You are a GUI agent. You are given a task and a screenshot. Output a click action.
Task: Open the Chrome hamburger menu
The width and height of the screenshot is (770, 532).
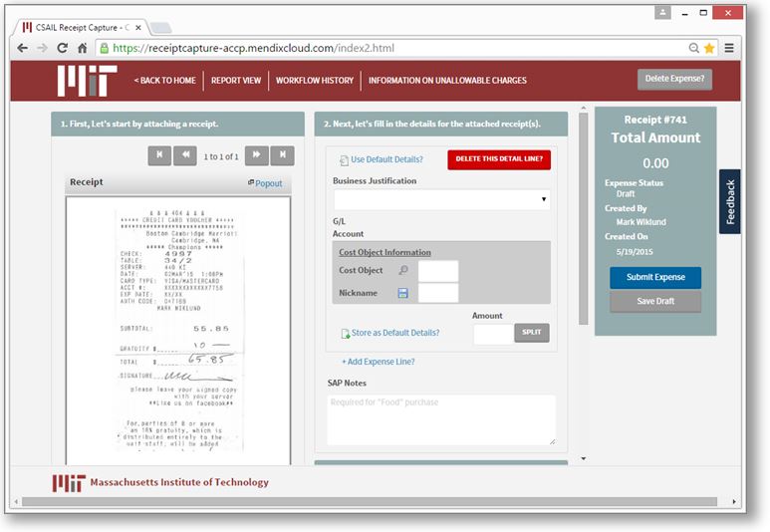(x=729, y=48)
